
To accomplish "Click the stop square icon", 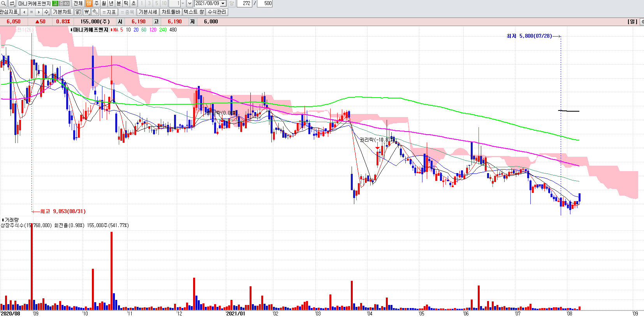I will click(x=32, y=12).
